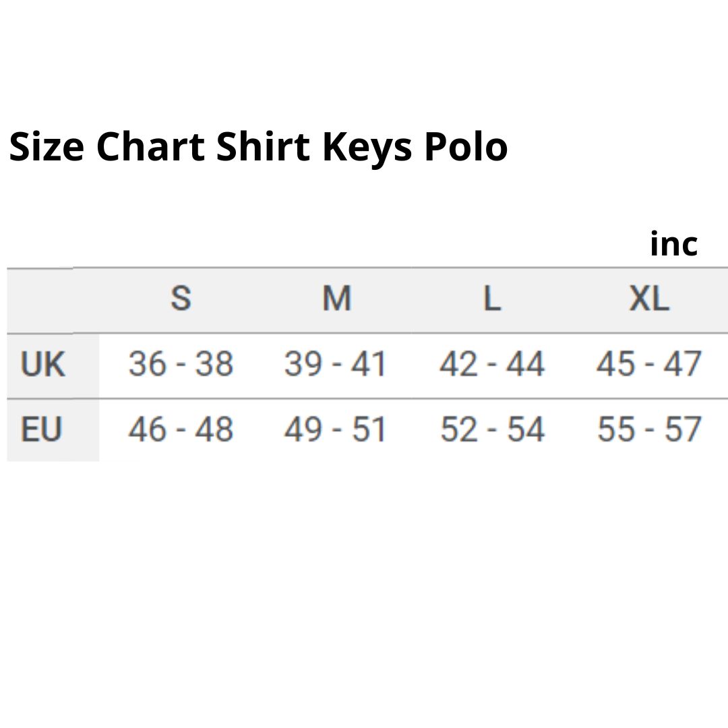Click the word Polo in the heading

pos(466,147)
